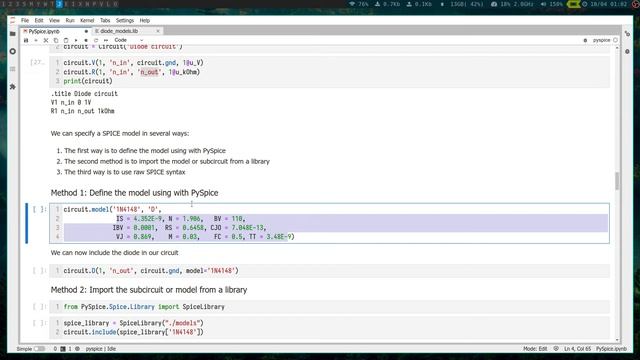Image resolution: width=640 pixels, height=360 pixels.
Task: Open the View menu
Action: coord(54,20)
